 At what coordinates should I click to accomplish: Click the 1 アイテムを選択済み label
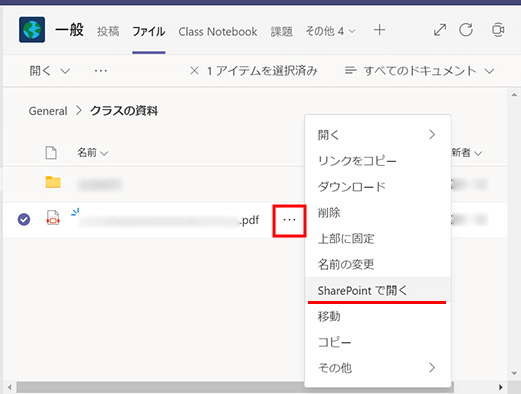click(x=262, y=71)
